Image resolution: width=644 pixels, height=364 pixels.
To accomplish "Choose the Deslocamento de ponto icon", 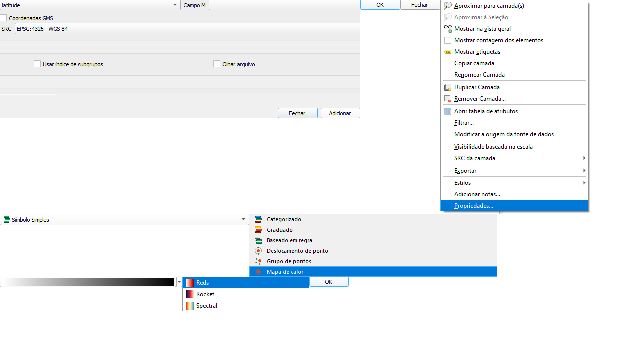I will (x=258, y=251).
